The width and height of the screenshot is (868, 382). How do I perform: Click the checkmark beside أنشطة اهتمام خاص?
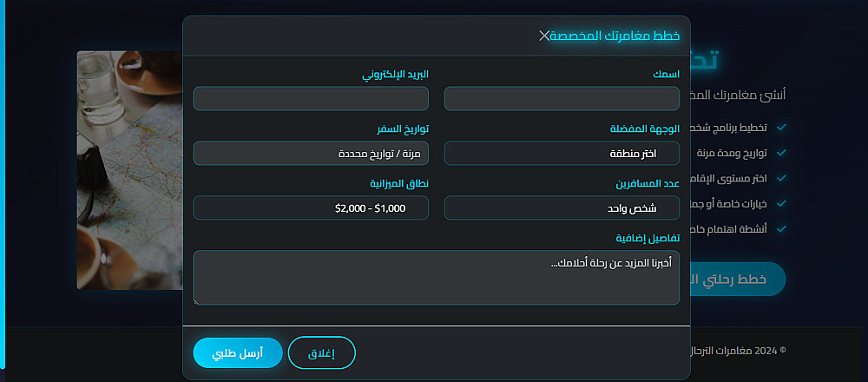[x=781, y=228]
